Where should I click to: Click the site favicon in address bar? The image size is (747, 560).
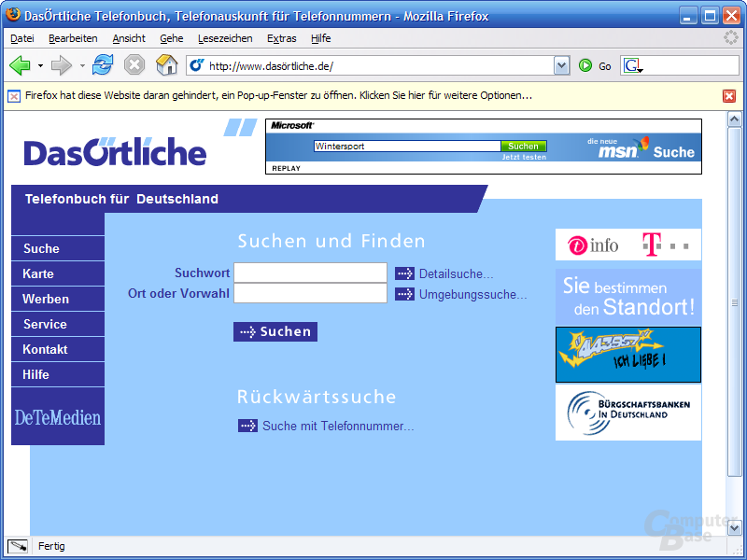197,65
